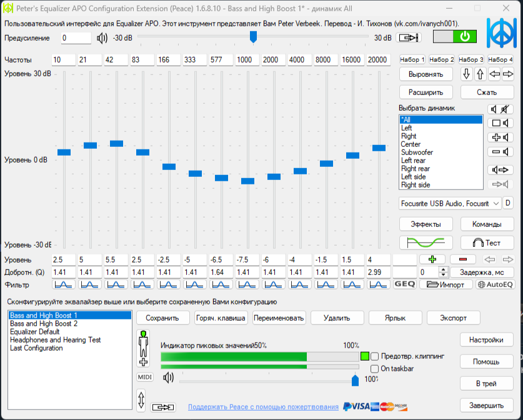Open the filter type for 1000 Hz band

(247, 284)
